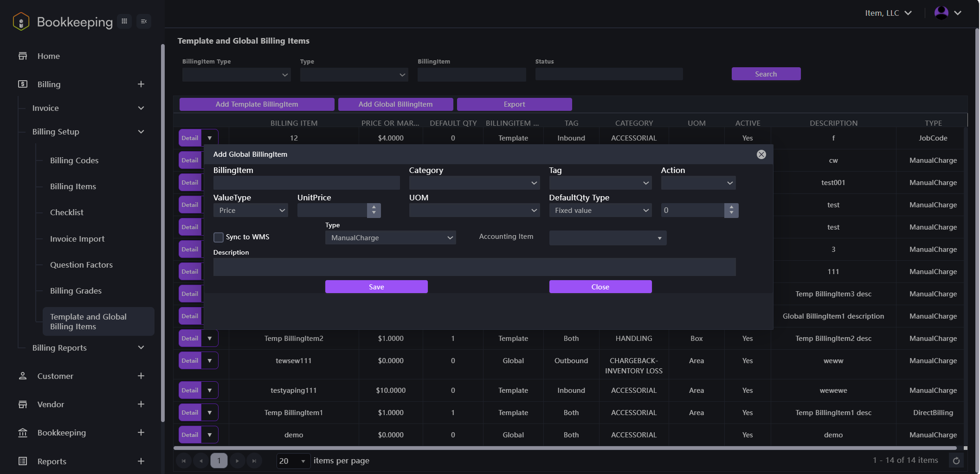Click the Reports list icon

(x=23, y=461)
